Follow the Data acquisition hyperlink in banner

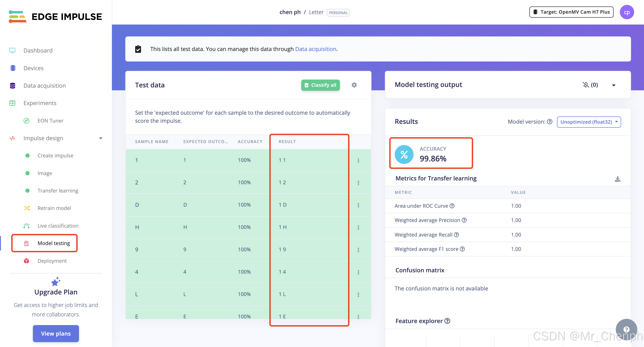click(x=316, y=49)
